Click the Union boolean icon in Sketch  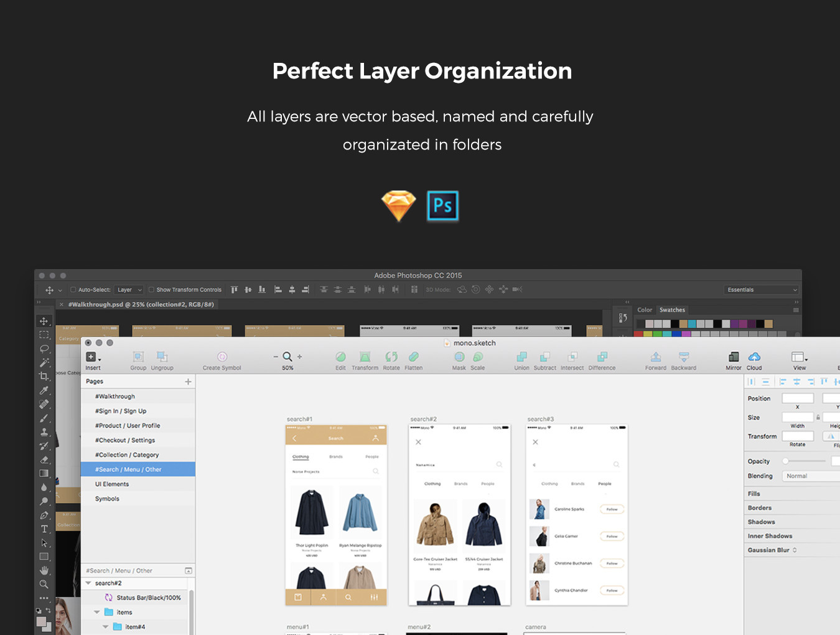521,357
